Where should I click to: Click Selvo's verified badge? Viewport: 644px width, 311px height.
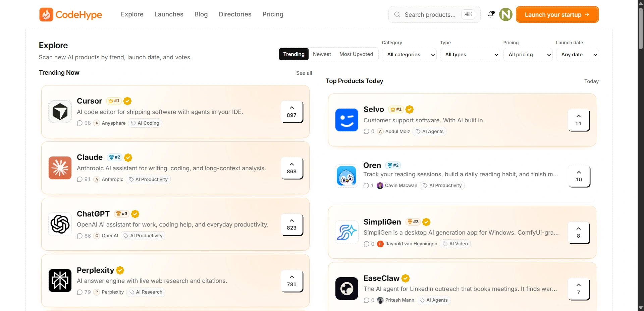pyautogui.click(x=410, y=109)
